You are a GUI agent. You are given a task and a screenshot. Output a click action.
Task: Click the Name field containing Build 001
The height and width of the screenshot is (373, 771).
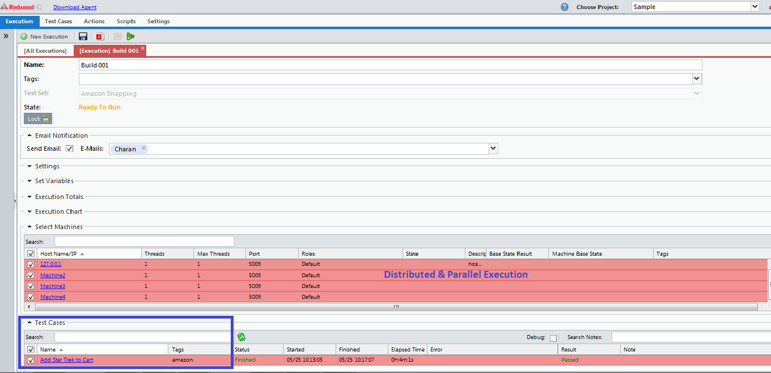coord(390,65)
